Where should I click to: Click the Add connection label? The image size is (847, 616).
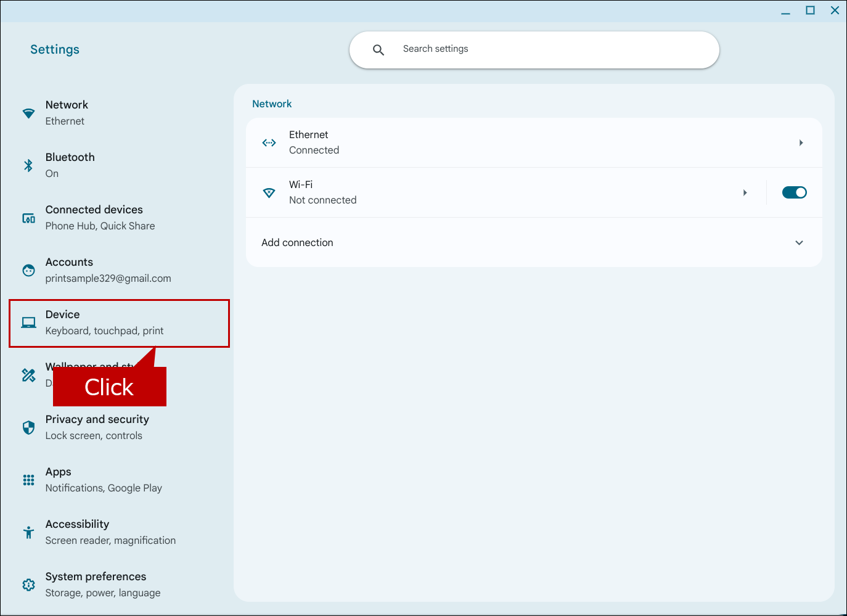click(x=297, y=243)
